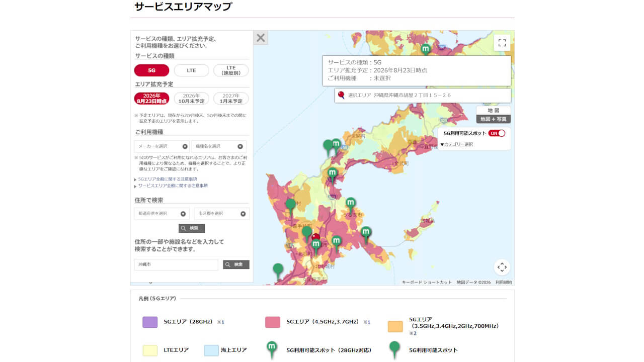Choose the 2026年10月末予定 area option
The width and height of the screenshot is (644, 362).
click(191, 99)
